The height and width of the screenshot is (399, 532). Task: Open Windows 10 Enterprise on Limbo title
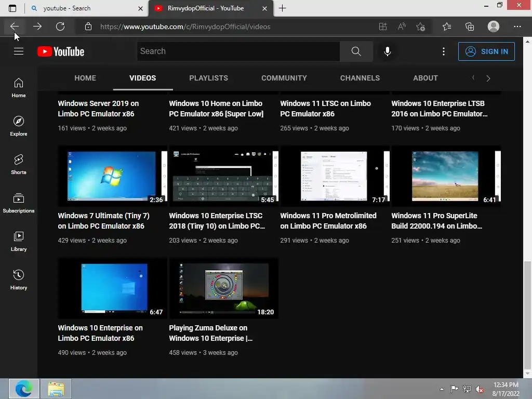[x=100, y=333]
